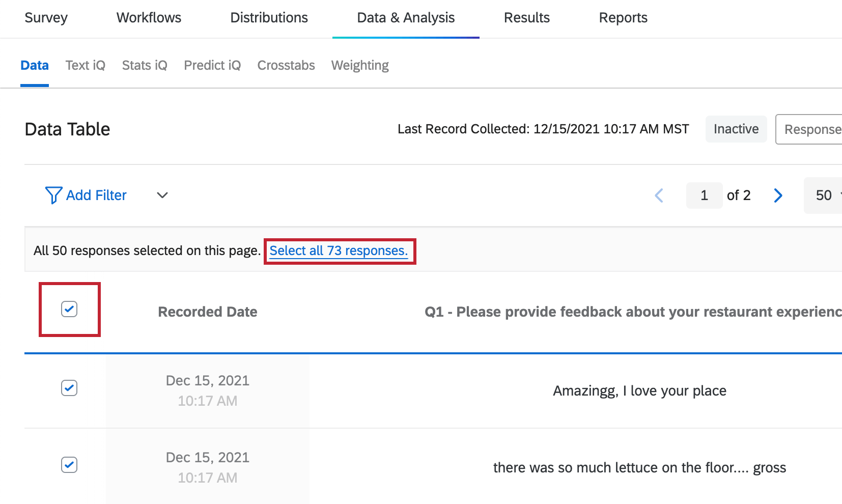Go to the next page of responses

tap(777, 195)
